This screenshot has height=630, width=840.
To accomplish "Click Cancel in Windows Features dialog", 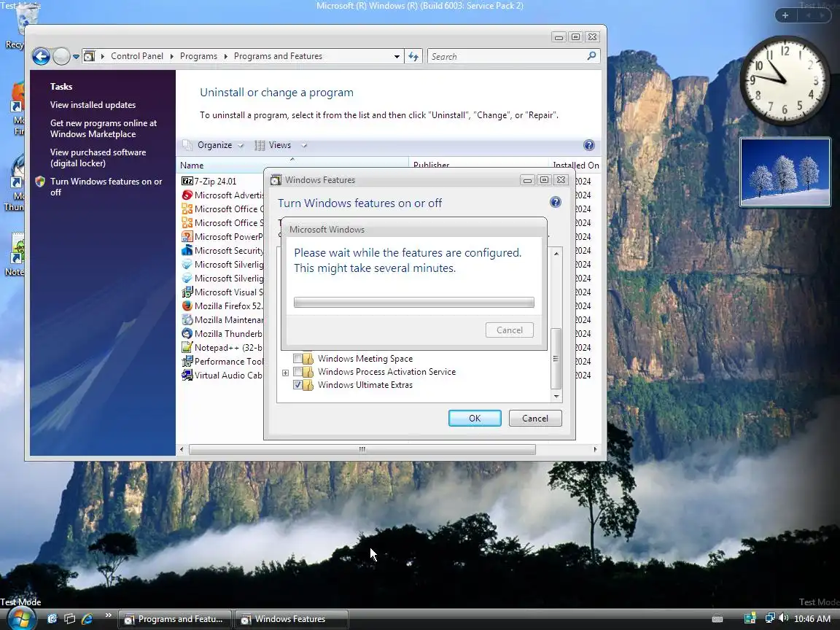I will (x=534, y=419).
